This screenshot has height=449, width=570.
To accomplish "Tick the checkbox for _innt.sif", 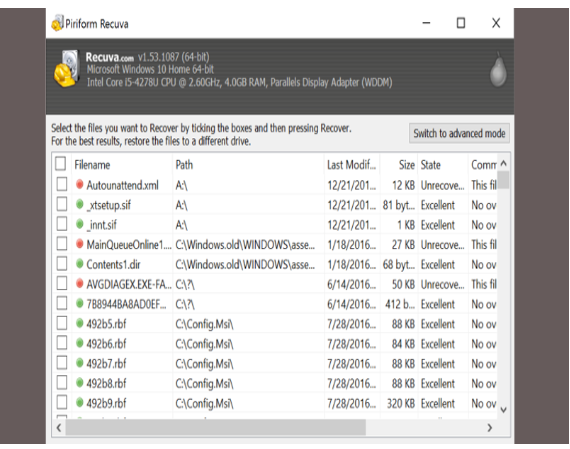I will pos(62,224).
